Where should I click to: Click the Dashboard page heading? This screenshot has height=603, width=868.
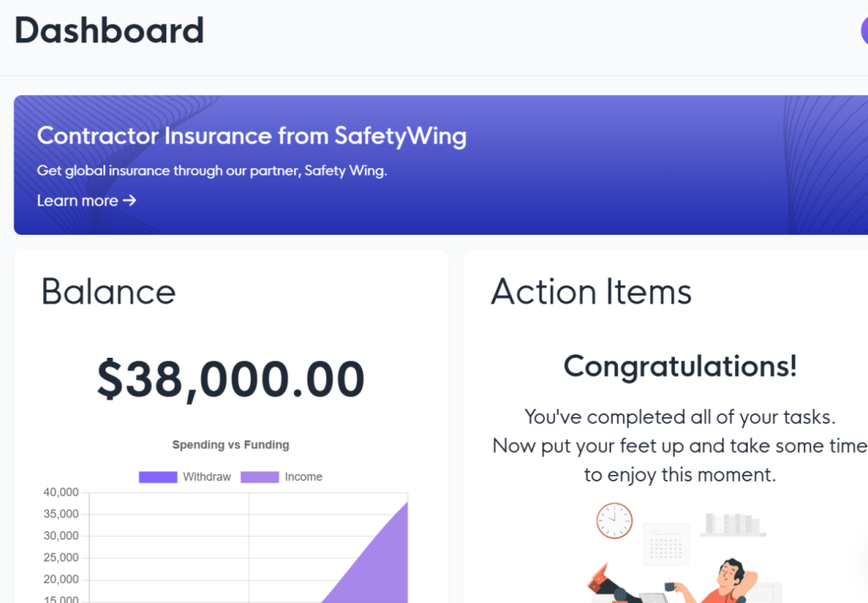(109, 31)
